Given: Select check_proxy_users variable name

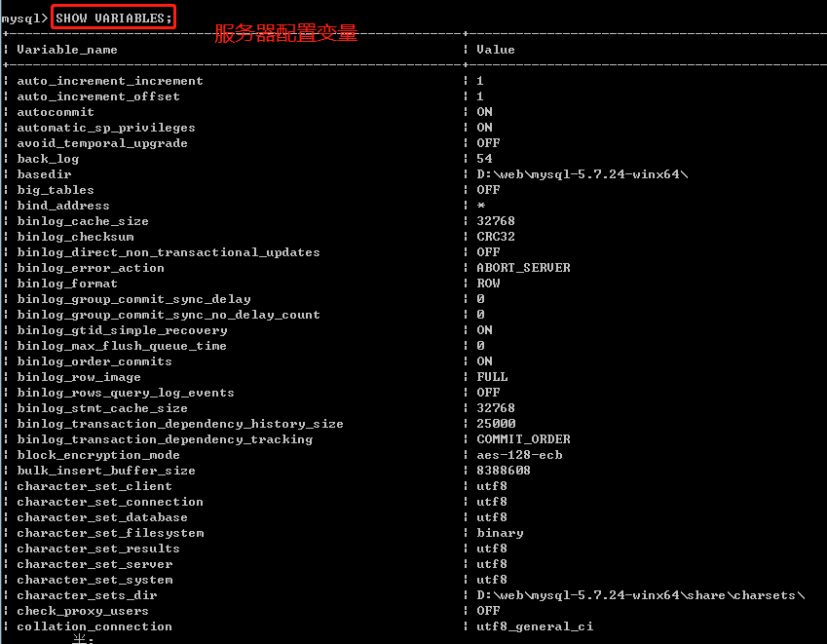Looking at the screenshot, I should (x=83, y=611).
